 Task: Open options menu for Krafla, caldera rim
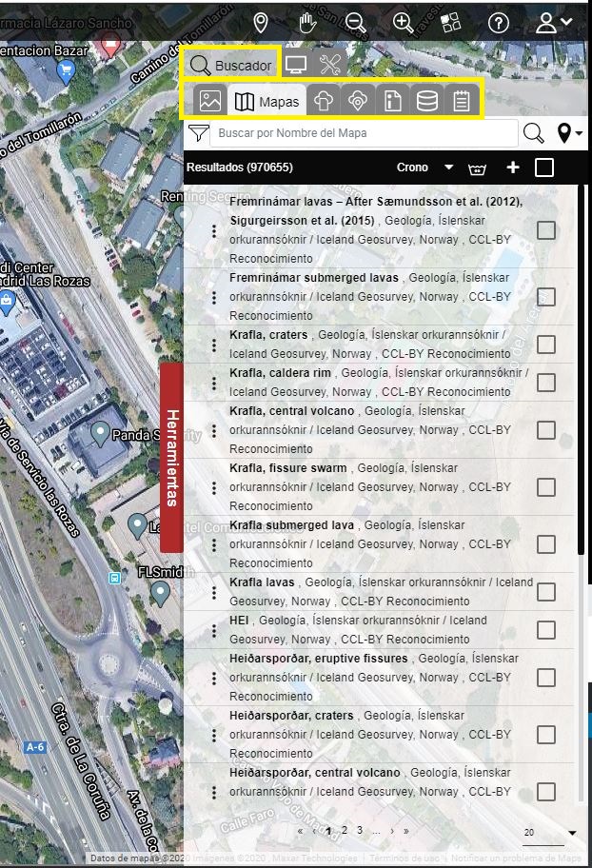pyautogui.click(x=214, y=383)
